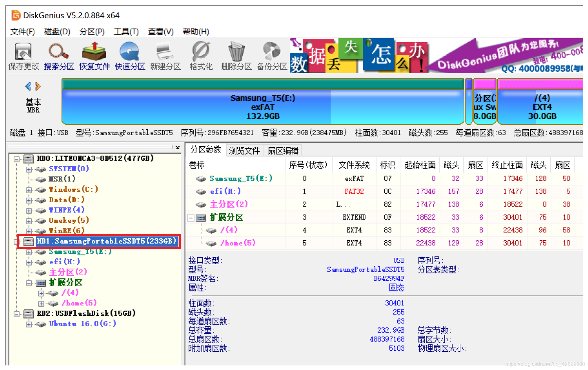Collapse the 扩展分区 node in the tree

pos(29,283)
